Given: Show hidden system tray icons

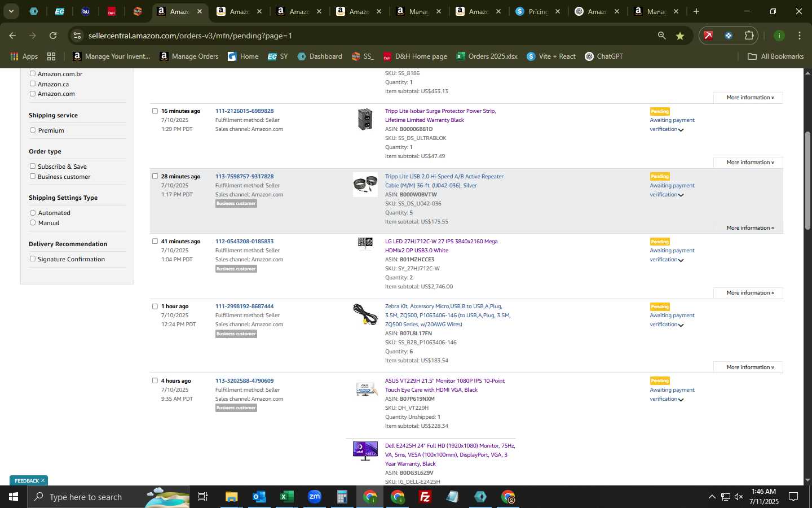Looking at the screenshot, I should (x=712, y=497).
